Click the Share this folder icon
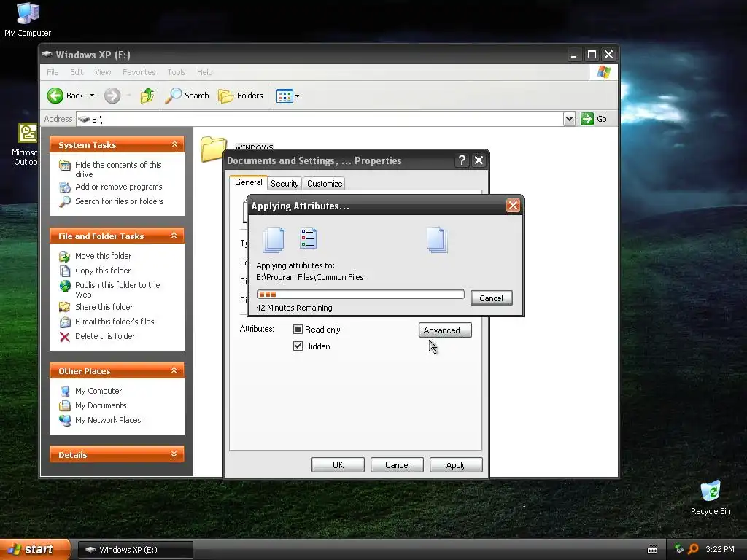The width and height of the screenshot is (747, 560). click(65, 307)
